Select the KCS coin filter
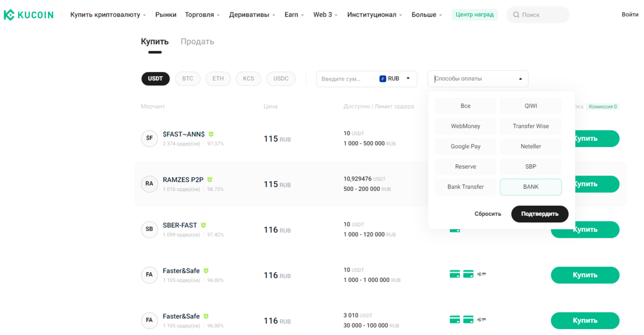Image resolution: width=644 pixels, height=335 pixels. pyautogui.click(x=248, y=78)
